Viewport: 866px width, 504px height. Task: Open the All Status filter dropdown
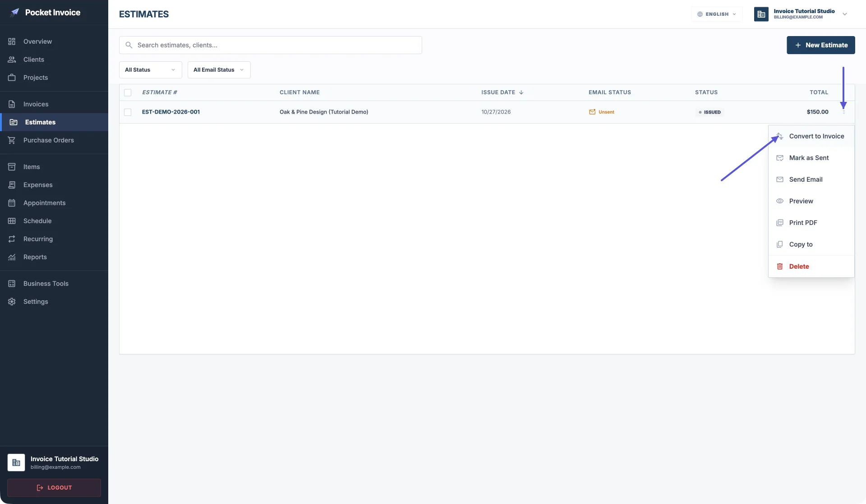(151, 70)
